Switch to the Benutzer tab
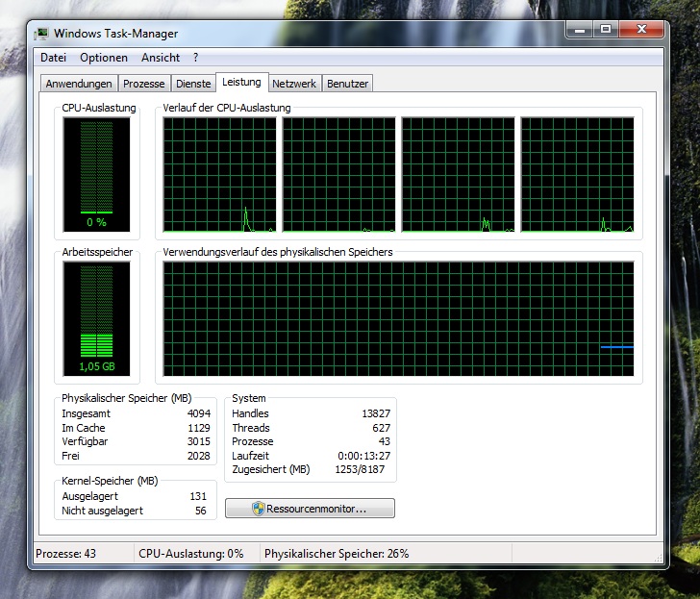700x599 pixels. click(347, 84)
